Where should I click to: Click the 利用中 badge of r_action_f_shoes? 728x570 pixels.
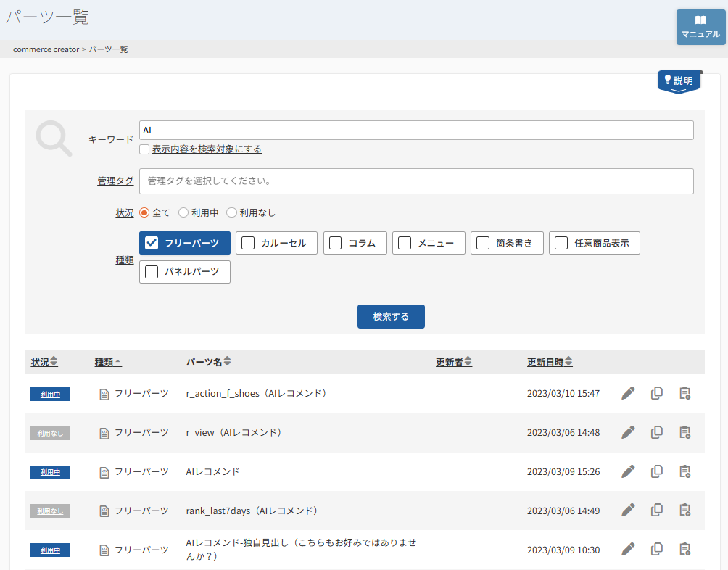click(x=50, y=394)
